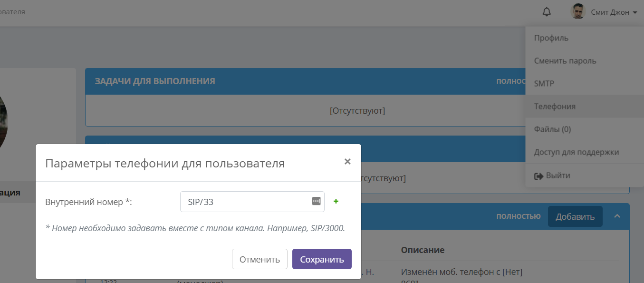Click the Изменён моб. телефон description text

tap(461, 273)
